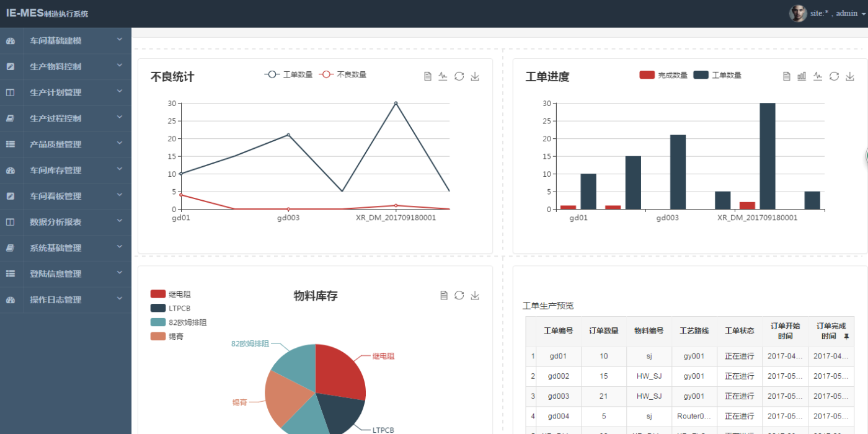Click the 产品质量管理 list icon in sidebar
The height and width of the screenshot is (434, 868).
(x=11, y=144)
